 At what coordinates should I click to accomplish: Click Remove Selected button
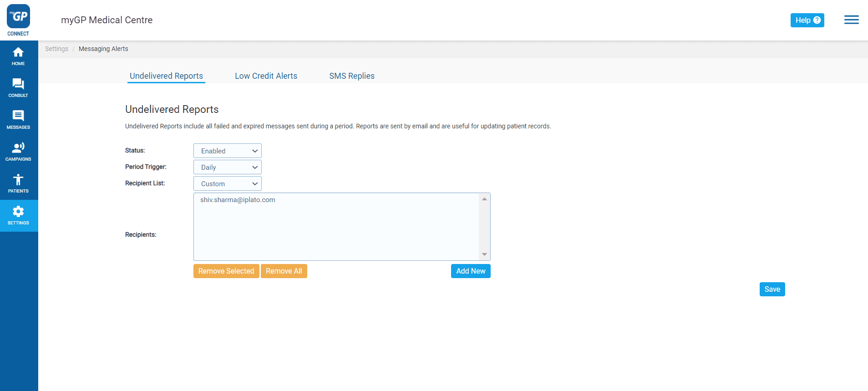point(226,271)
